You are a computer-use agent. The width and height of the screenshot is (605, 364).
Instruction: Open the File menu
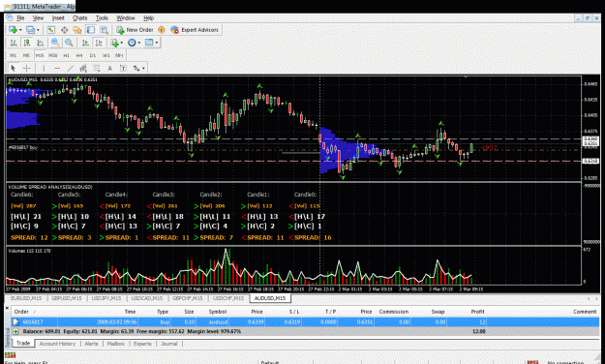20,18
